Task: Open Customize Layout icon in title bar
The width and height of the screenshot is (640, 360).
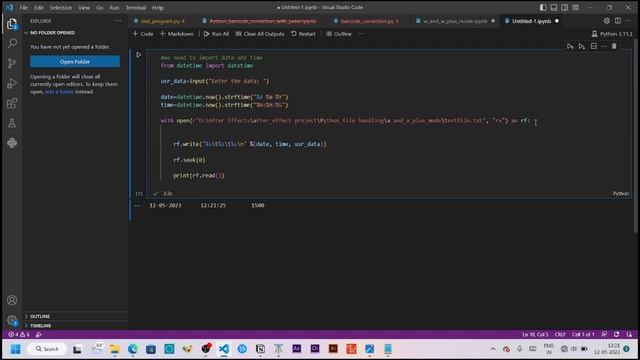Action: (575, 7)
